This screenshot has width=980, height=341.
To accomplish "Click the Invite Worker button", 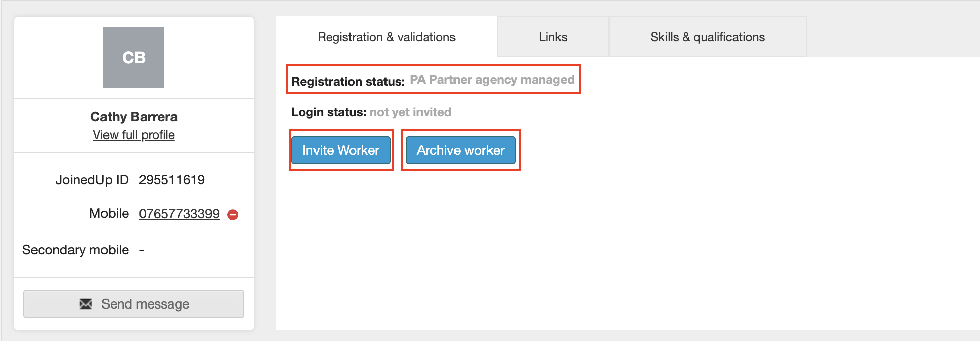I will click(341, 150).
